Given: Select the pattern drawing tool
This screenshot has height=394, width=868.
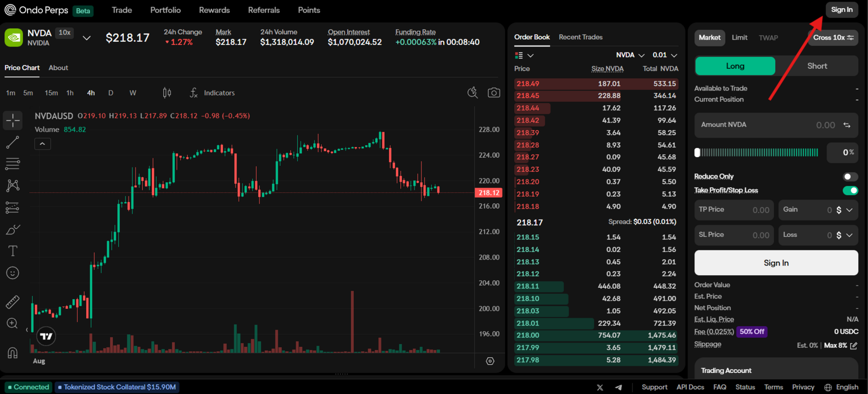Looking at the screenshot, I should point(12,185).
